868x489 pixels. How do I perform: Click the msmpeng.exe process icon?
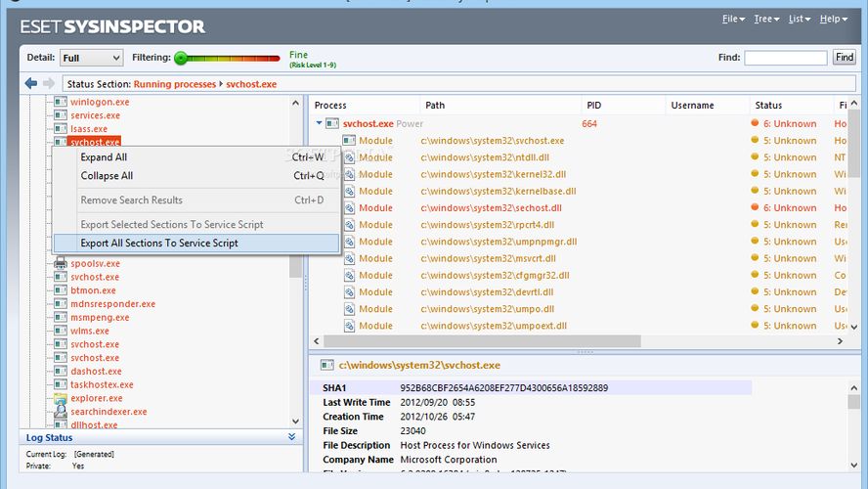pos(61,317)
